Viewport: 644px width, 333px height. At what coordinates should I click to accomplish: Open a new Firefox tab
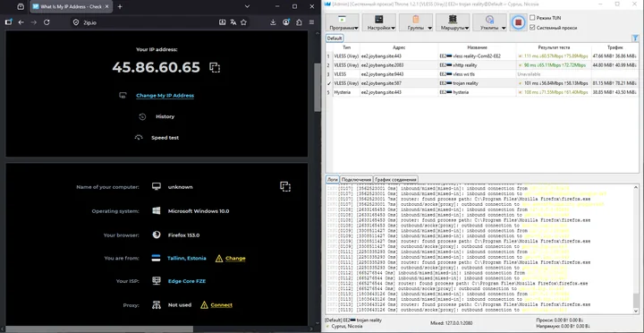pos(120,6)
